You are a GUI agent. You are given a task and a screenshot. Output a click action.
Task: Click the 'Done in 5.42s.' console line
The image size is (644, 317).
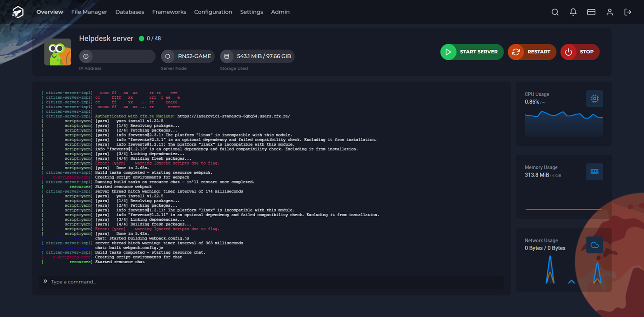(132, 233)
